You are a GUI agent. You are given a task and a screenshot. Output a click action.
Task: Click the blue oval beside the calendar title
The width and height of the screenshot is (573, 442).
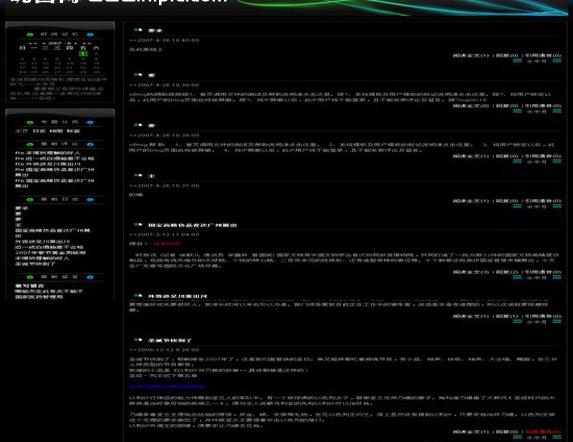tap(90, 34)
